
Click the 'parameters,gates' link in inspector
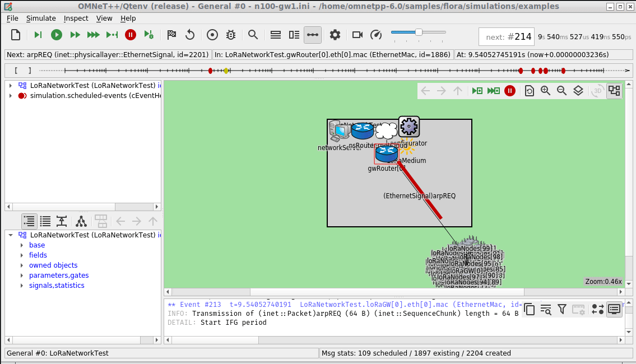click(59, 275)
